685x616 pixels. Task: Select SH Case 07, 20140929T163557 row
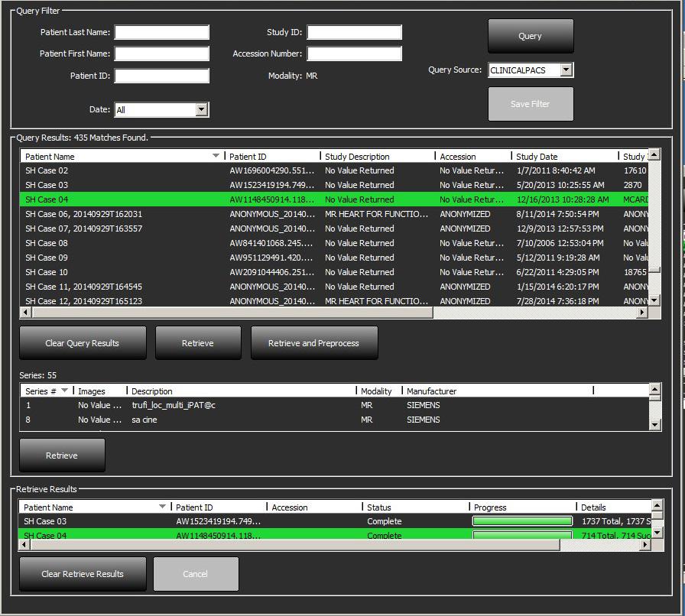coord(334,229)
